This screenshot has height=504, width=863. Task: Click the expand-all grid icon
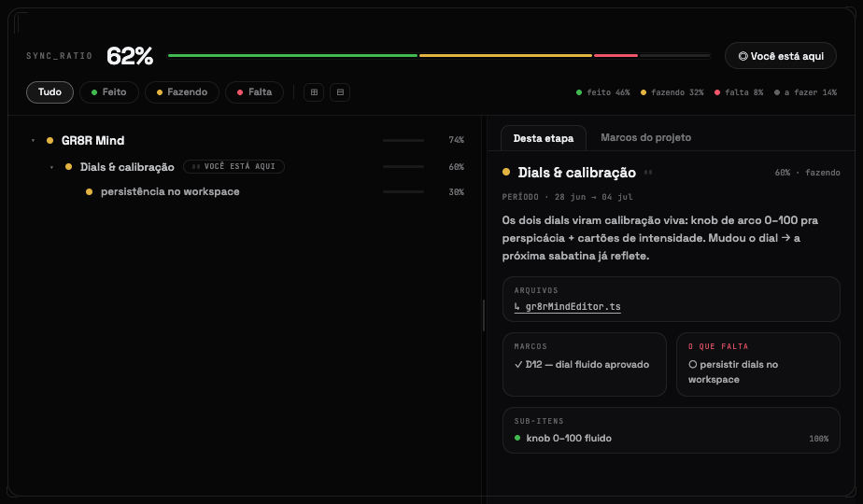click(x=314, y=92)
